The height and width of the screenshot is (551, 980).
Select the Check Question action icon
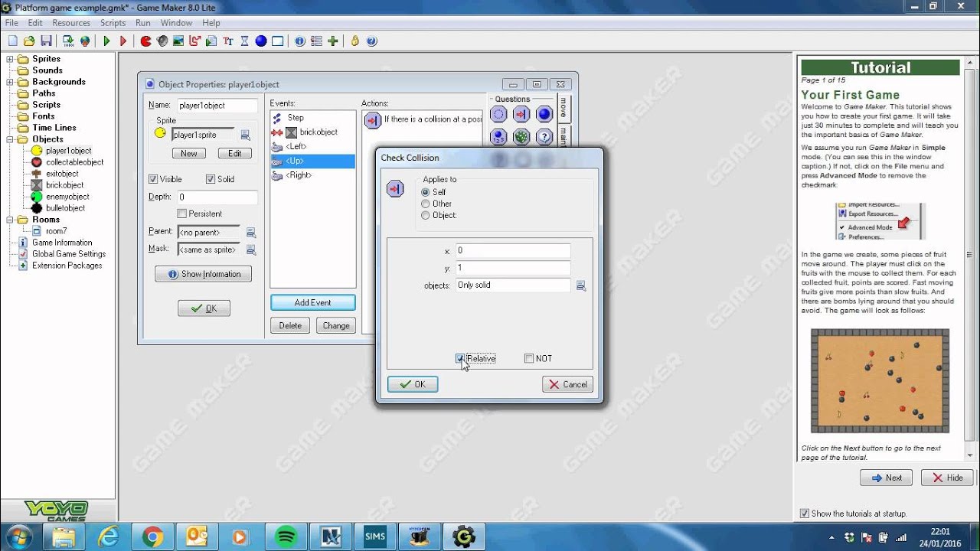coord(544,138)
